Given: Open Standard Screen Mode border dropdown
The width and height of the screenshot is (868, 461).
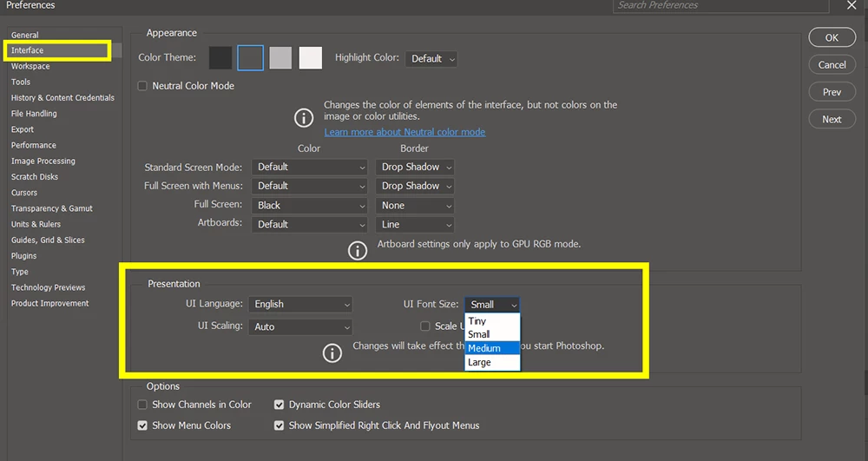Looking at the screenshot, I should click(x=415, y=168).
